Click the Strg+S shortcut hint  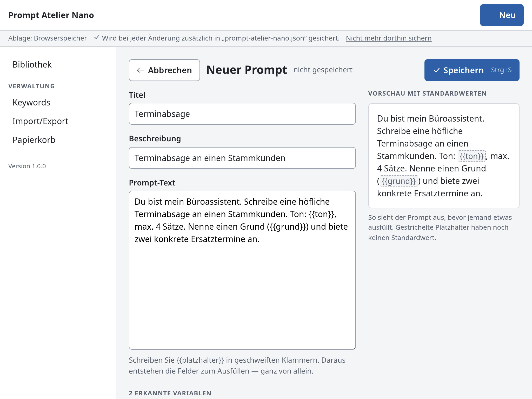click(x=501, y=70)
